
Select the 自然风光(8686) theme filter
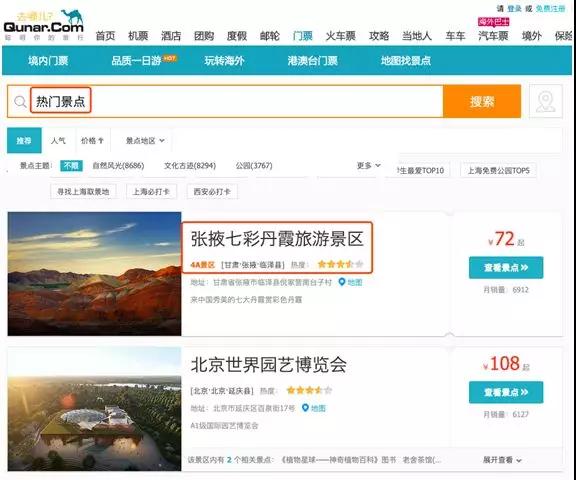[x=118, y=166]
